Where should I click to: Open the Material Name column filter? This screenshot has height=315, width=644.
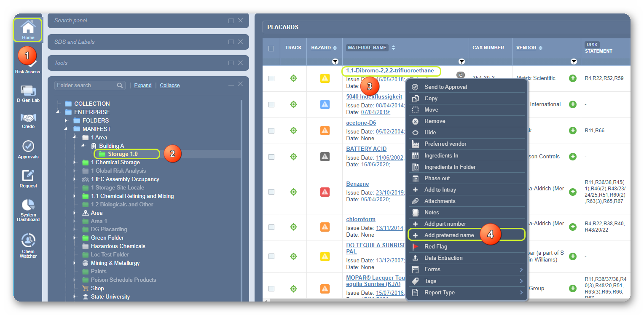coord(462,62)
